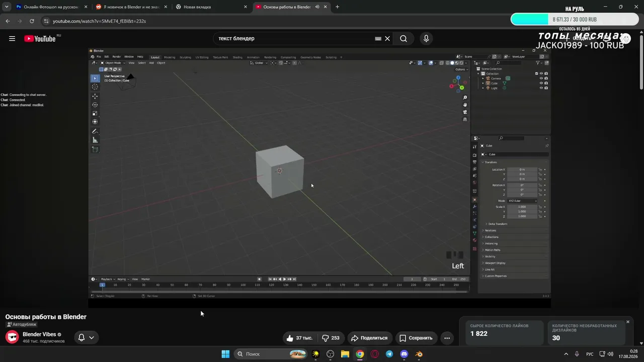Toggle camera view in the viewport
644x362 pixels.
point(465,112)
